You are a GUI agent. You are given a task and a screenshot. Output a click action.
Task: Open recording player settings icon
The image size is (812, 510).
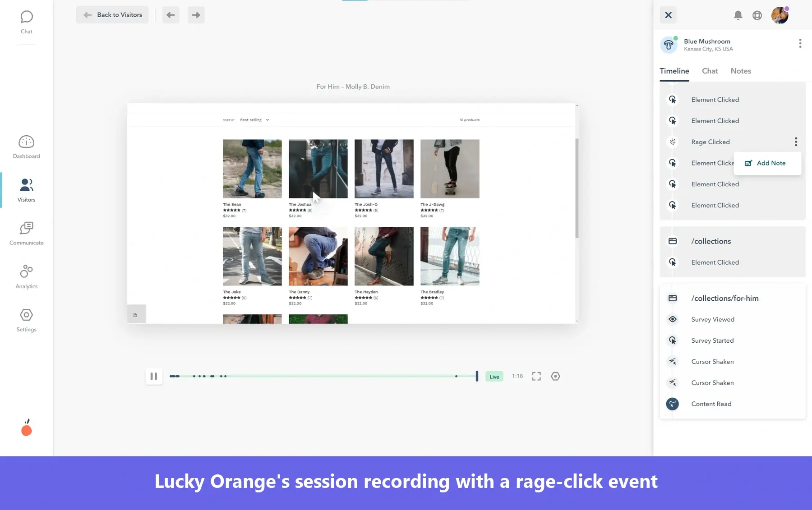coord(555,376)
